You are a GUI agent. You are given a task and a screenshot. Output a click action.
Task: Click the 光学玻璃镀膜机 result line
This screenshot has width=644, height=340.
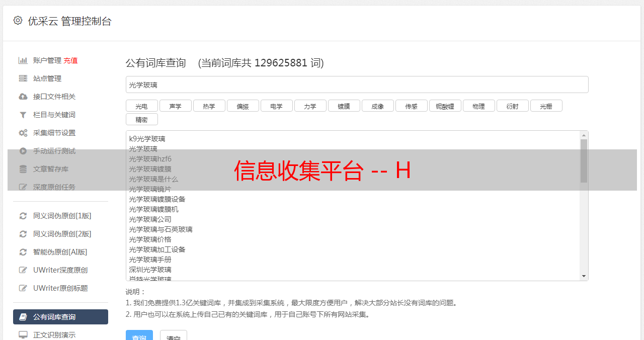click(x=153, y=209)
